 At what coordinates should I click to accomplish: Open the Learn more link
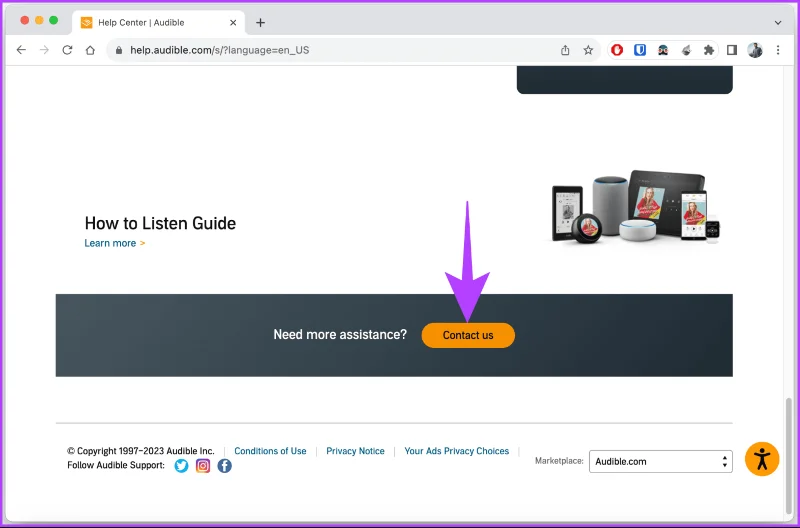point(115,243)
